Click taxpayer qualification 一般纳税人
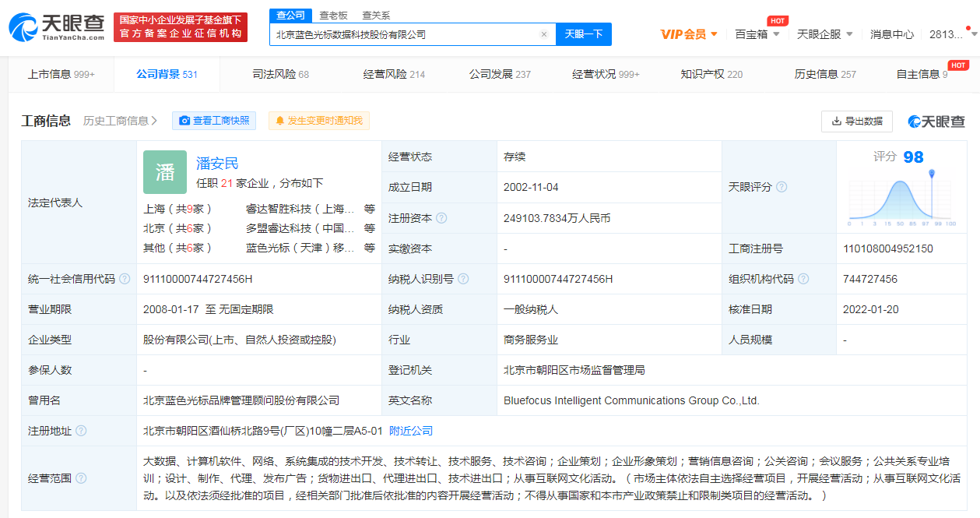The height and width of the screenshot is (518, 980). tap(531, 309)
